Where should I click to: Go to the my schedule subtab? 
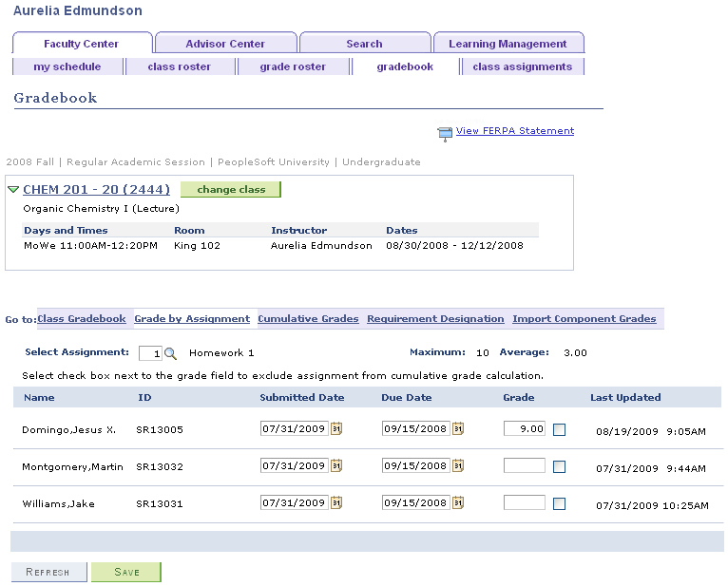coord(67,66)
